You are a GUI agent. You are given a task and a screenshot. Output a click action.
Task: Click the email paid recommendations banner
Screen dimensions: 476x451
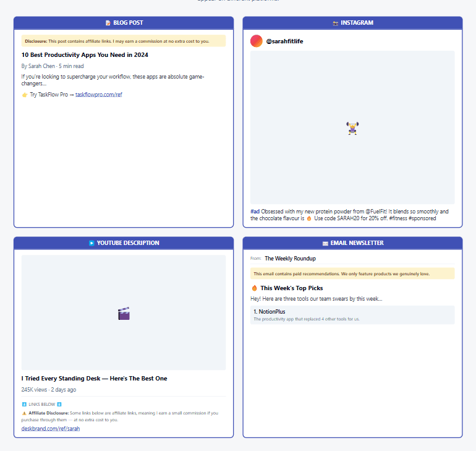pyautogui.click(x=352, y=273)
